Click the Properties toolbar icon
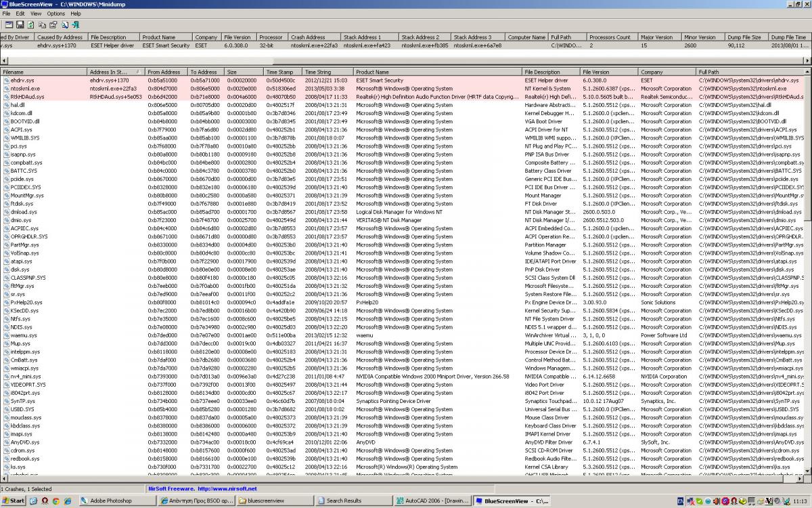The image size is (812, 508). (53, 24)
